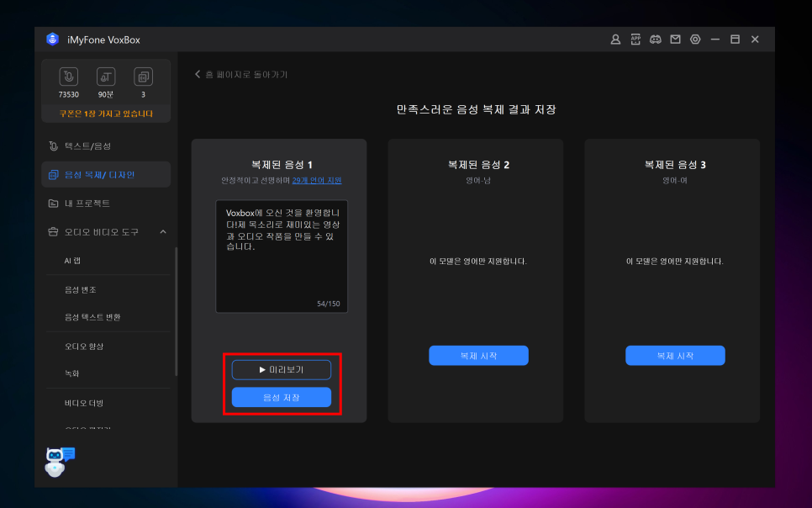Image resolution: width=812 pixels, height=508 pixels.
Task: Click the 음성 저장 button
Action: [x=282, y=397]
